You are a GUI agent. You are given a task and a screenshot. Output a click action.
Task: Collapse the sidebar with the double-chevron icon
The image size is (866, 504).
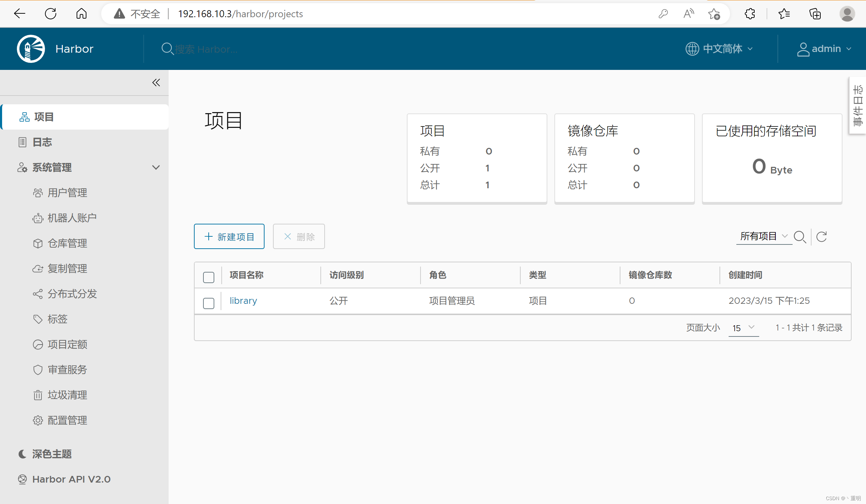coord(156,83)
